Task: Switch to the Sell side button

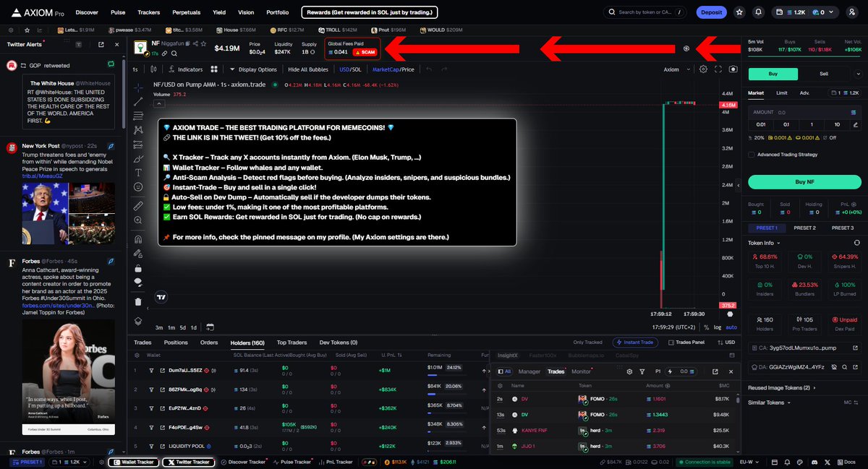Action: click(824, 74)
